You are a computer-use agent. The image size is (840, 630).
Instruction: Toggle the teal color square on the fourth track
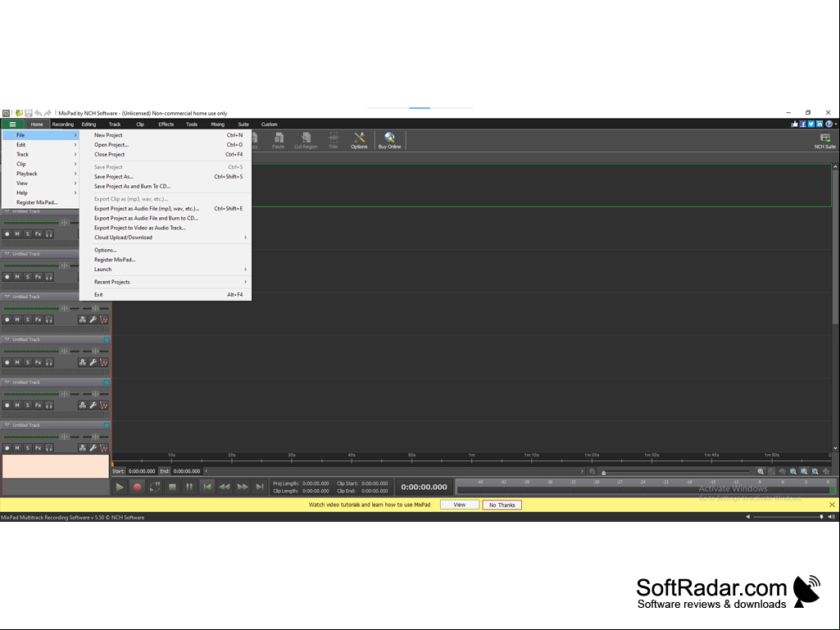click(107, 340)
